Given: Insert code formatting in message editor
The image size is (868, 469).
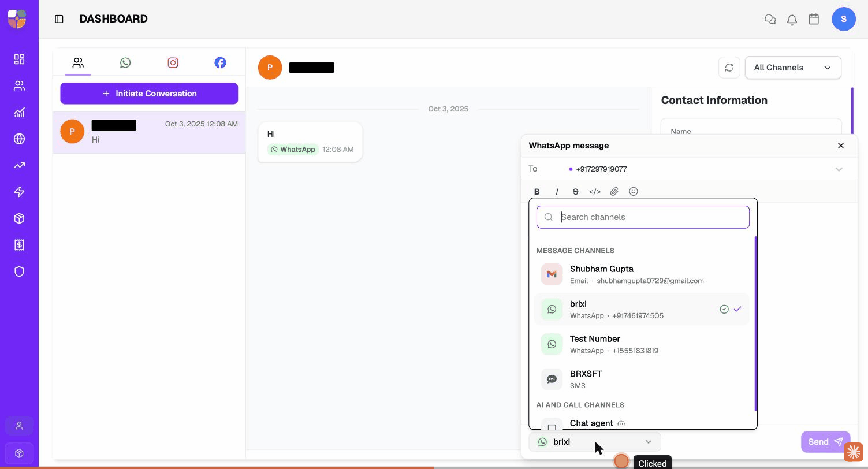Looking at the screenshot, I should pos(595,192).
